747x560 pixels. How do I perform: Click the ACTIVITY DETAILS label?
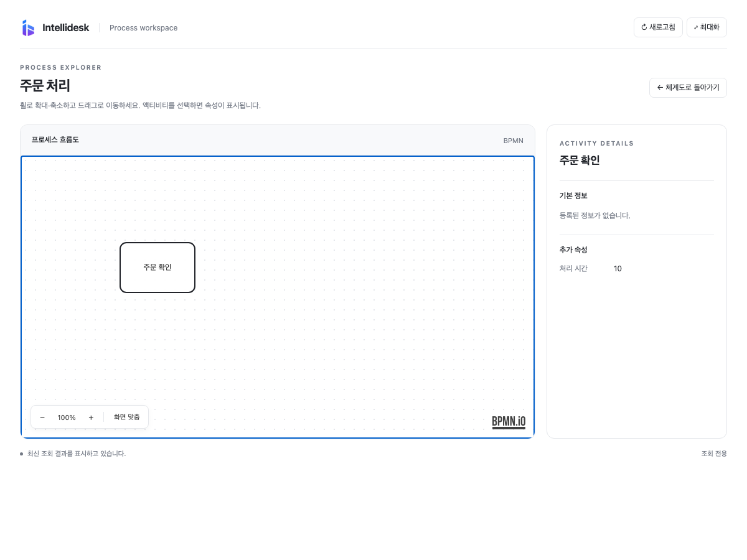click(597, 144)
